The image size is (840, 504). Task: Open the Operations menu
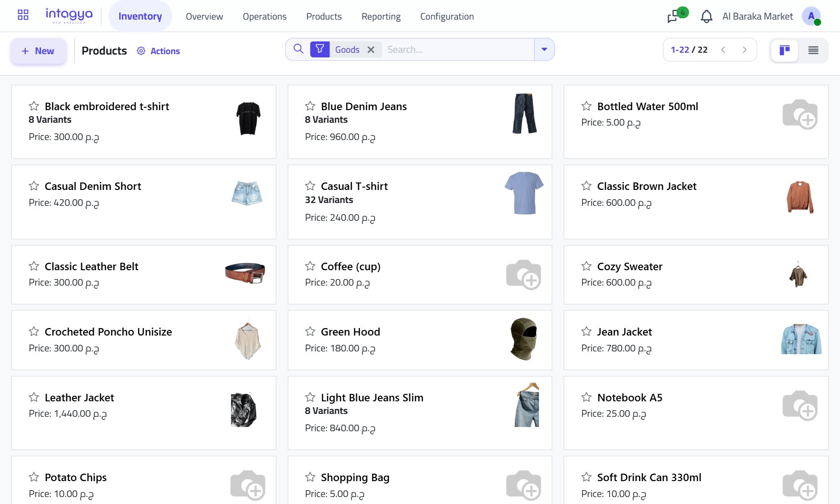coord(265,16)
